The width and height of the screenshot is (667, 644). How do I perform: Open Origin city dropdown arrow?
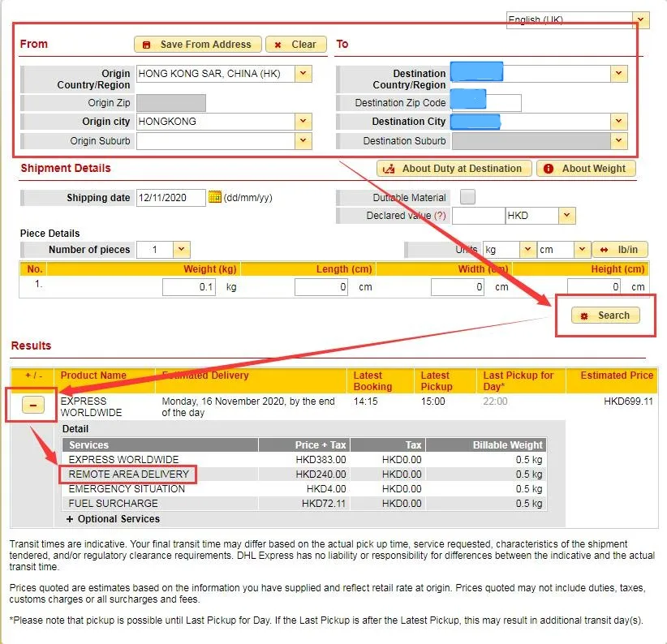pos(303,122)
